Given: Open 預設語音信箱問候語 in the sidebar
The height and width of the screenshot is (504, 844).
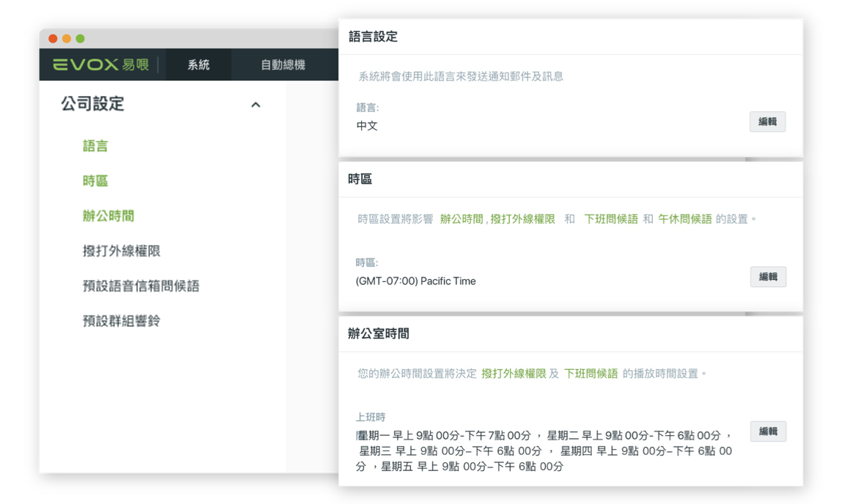Looking at the screenshot, I should [141, 286].
